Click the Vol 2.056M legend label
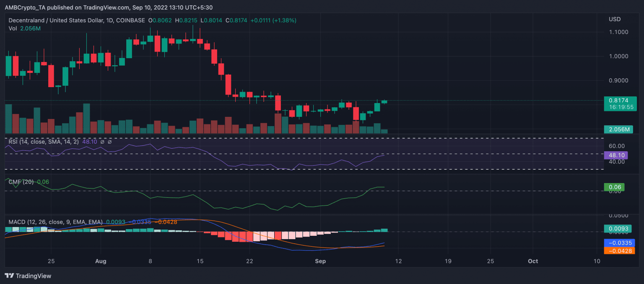The image size is (644, 284). pyautogui.click(x=24, y=28)
